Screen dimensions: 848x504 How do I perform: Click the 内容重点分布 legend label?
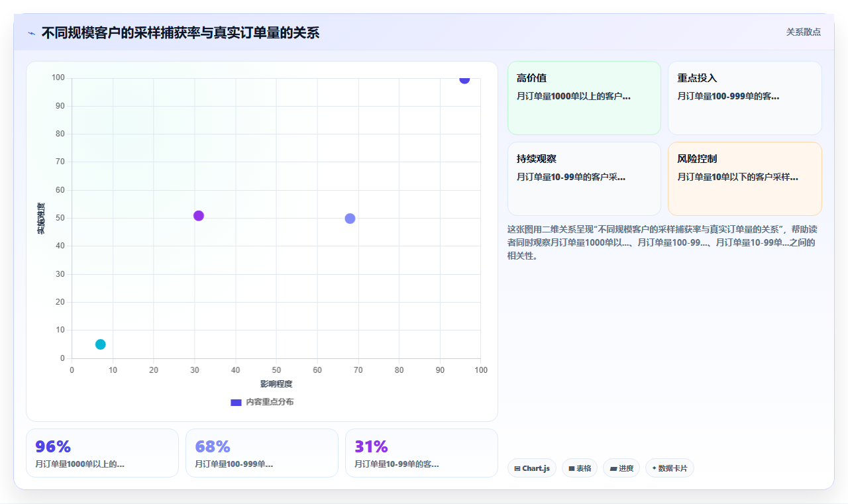(270, 402)
